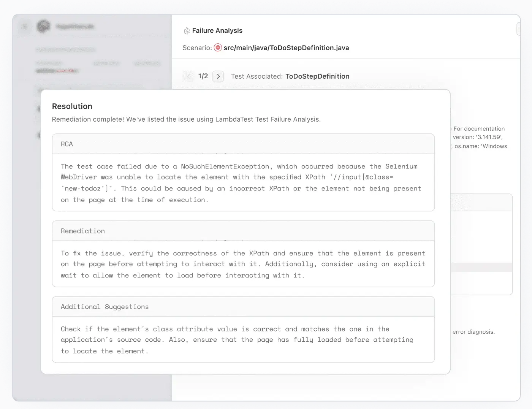Click the 'error diagnosis.' text
Viewport: 532px width, 409px height.
[x=473, y=332]
